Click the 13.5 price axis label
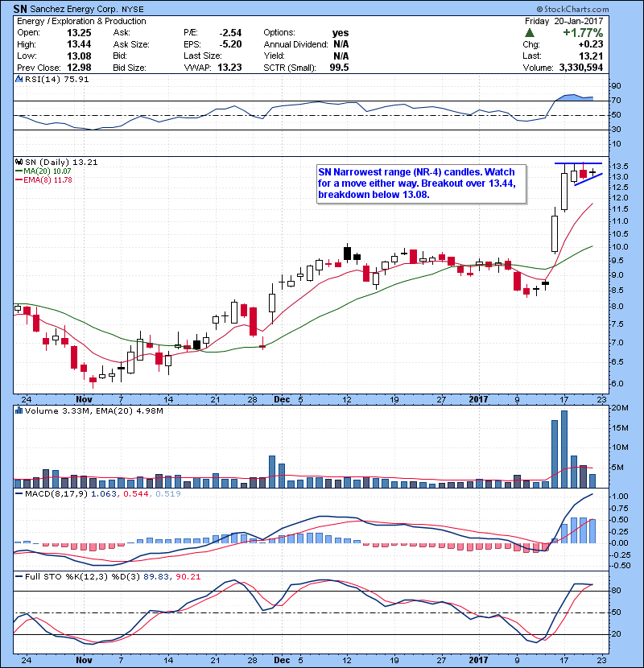 (x=619, y=166)
